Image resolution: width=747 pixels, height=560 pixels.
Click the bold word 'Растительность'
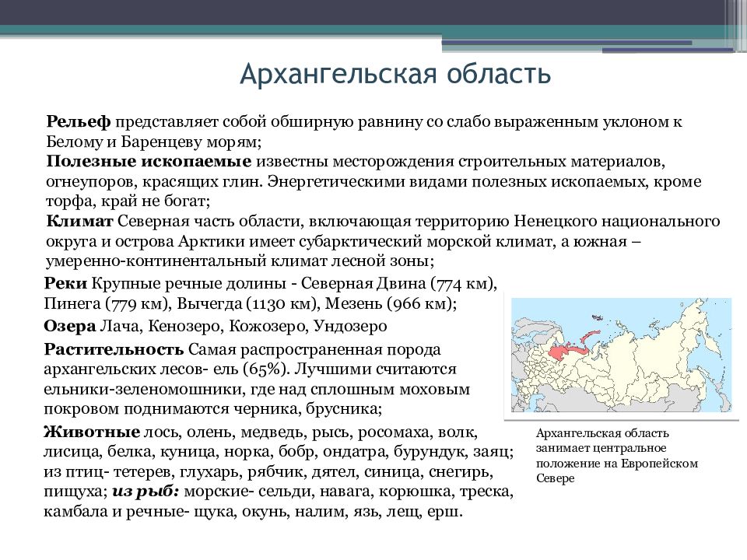pos(114,349)
